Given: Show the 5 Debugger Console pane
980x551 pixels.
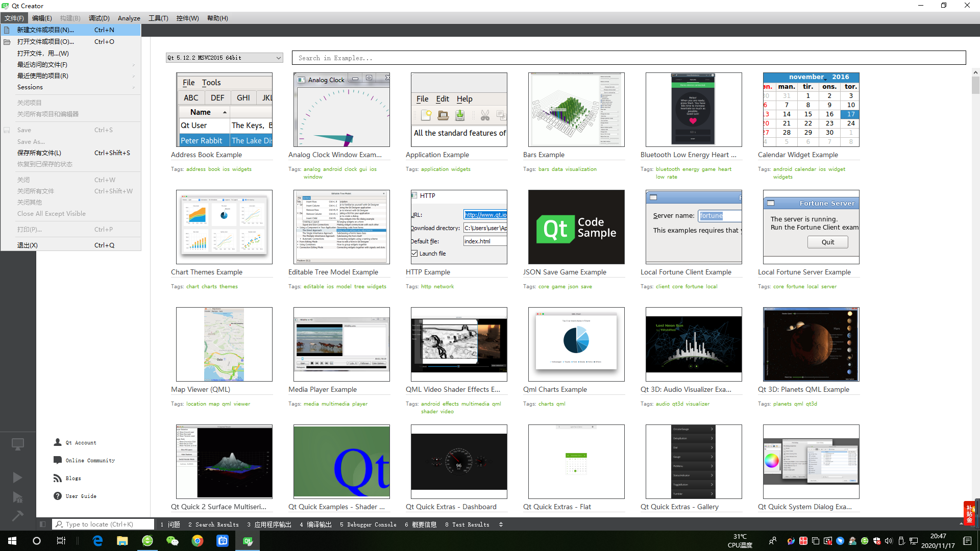Looking at the screenshot, I should [x=368, y=524].
